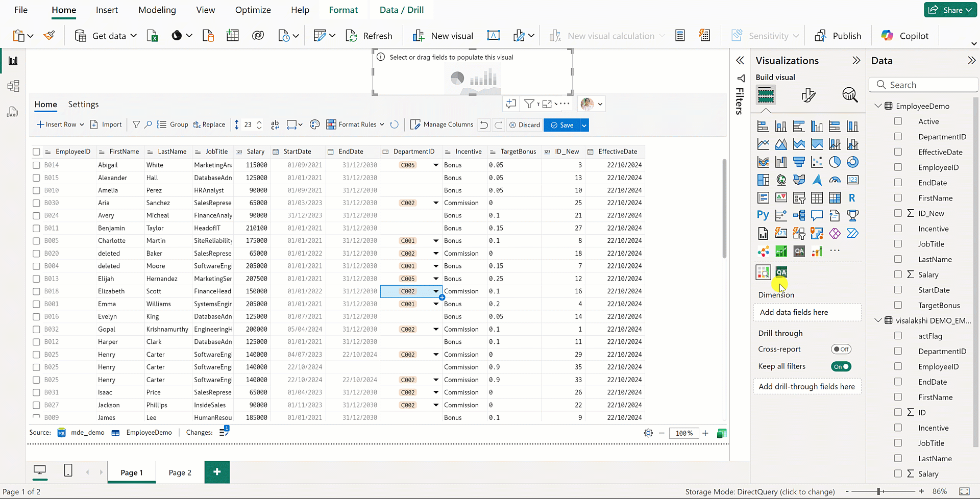
Task: Open the Report view icon in left sidebar
Action: click(13, 61)
